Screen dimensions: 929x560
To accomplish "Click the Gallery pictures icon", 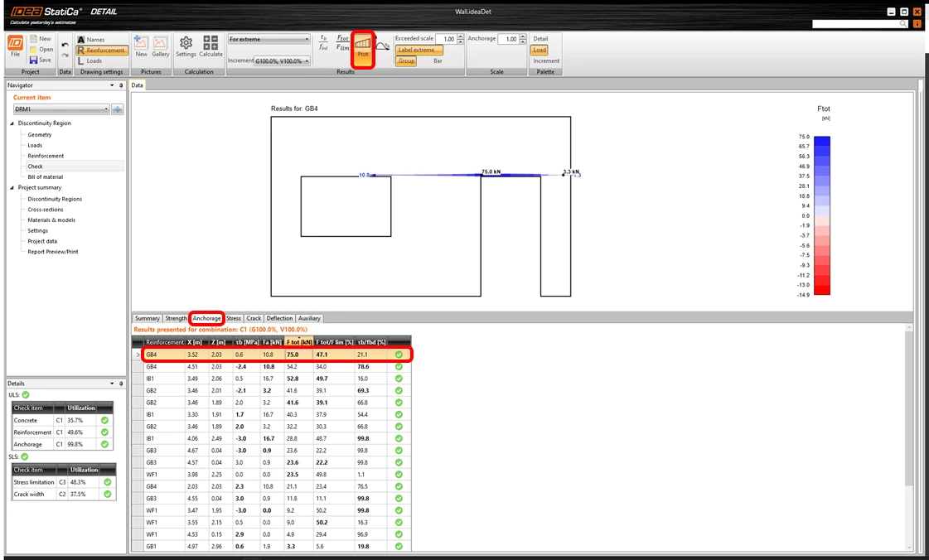I will (x=160, y=46).
